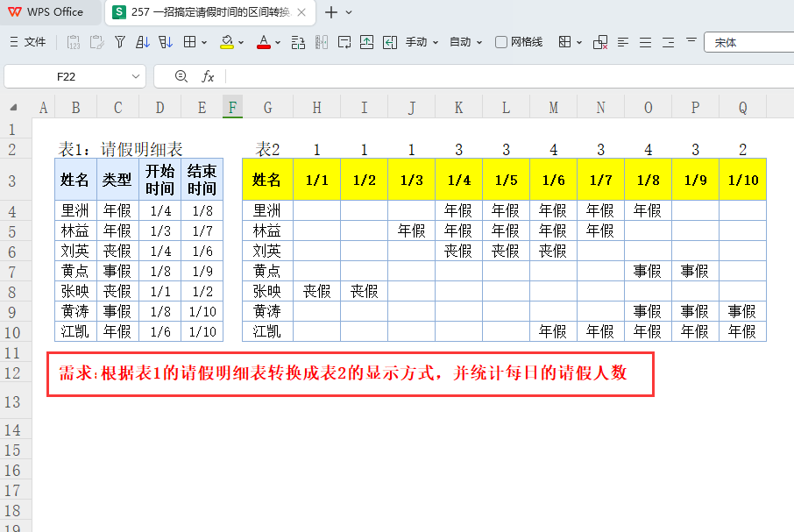Click the 开始时间 header cell
This screenshot has height=532, width=794.
(160, 180)
